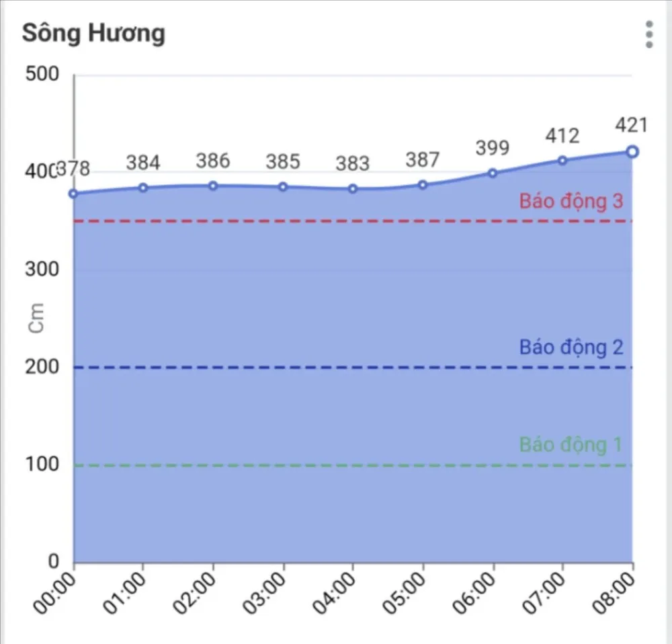Click the Cm axis unit label
672x644 pixels.
pyautogui.click(x=37, y=316)
